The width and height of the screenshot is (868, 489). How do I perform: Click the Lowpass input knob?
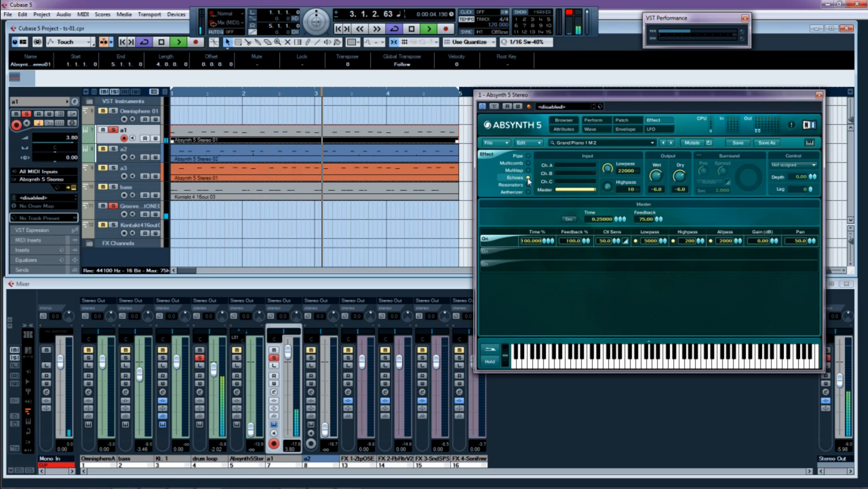(608, 169)
